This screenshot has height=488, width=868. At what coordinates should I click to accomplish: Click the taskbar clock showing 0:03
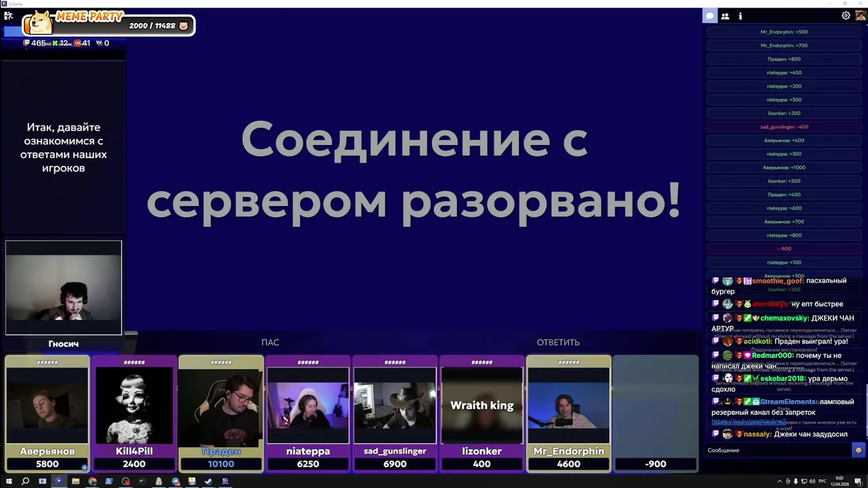click(x=840, y=481)
